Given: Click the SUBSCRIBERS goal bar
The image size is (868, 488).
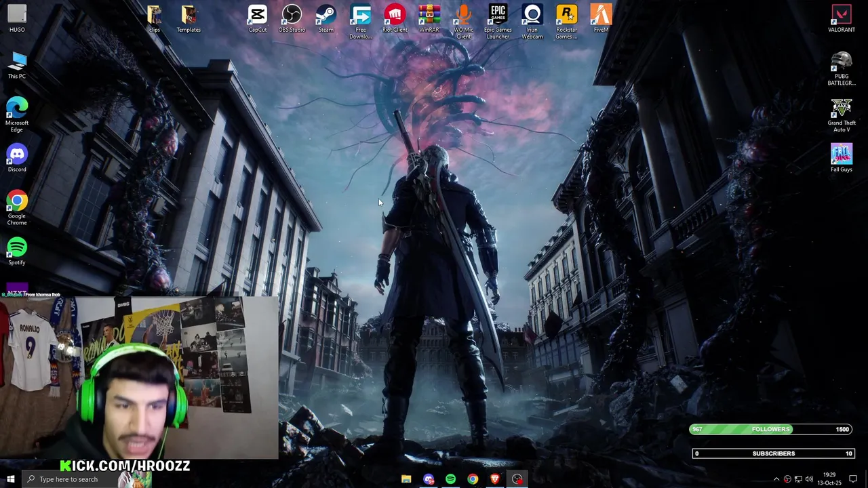Looking at the screenshot, I should click(773, 453).
